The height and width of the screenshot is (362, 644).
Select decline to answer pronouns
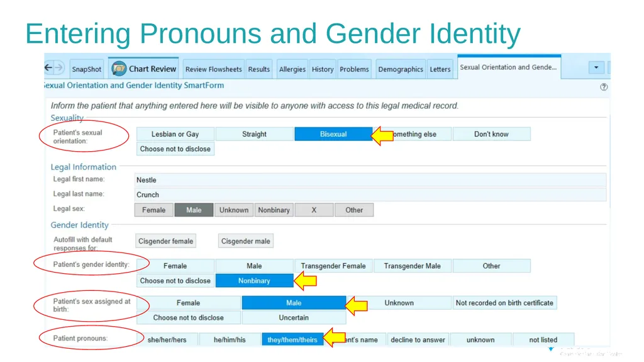point(418,340)
